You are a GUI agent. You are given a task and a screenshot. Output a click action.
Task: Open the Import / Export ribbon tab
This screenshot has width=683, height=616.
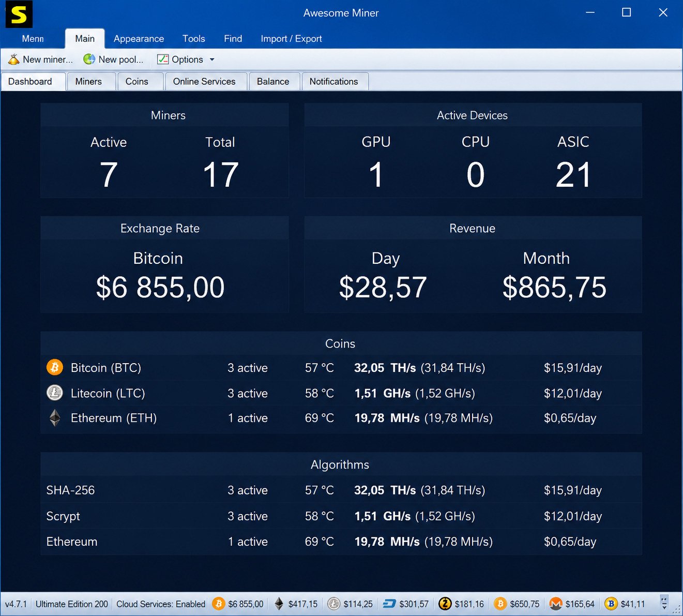(x=291, y=39)
